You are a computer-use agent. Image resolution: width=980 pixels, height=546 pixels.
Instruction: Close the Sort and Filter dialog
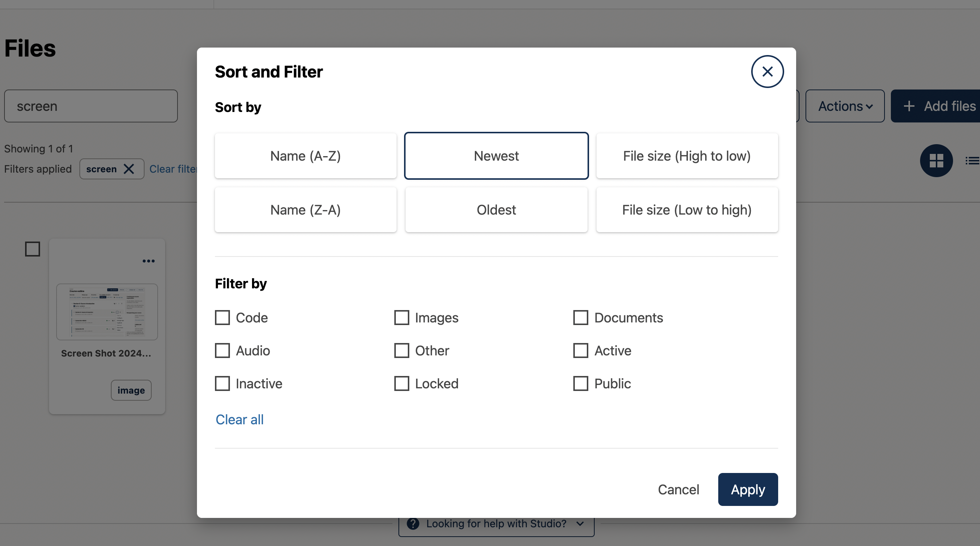click(767, 72)
